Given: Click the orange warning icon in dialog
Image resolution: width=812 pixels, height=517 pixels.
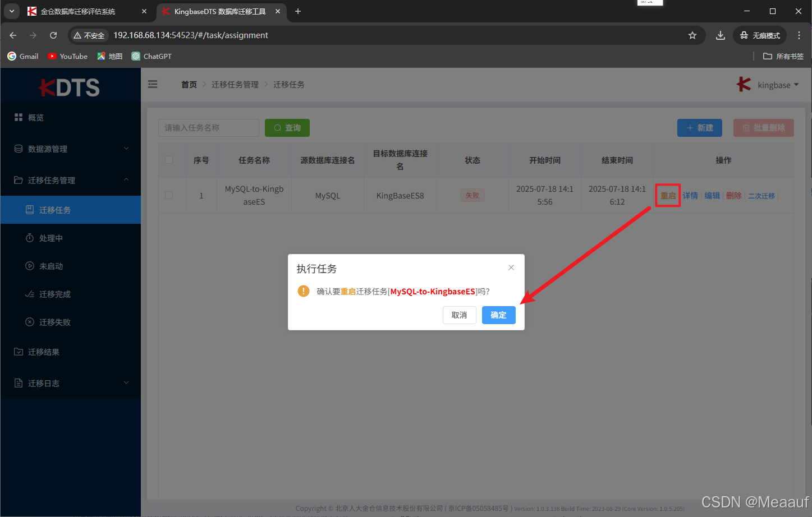Looking at the screenshot, I should (304, 291).
